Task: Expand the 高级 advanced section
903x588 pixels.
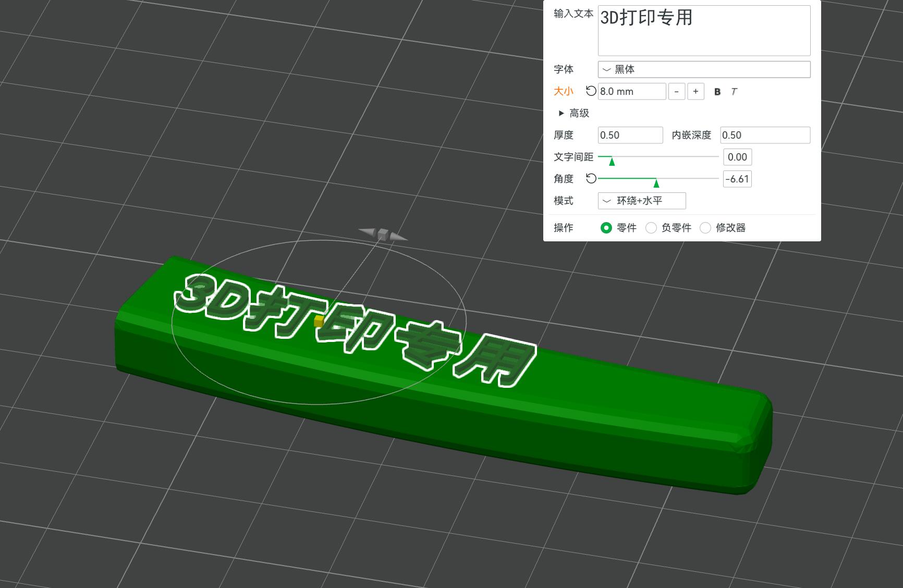Action: point(573,113)
